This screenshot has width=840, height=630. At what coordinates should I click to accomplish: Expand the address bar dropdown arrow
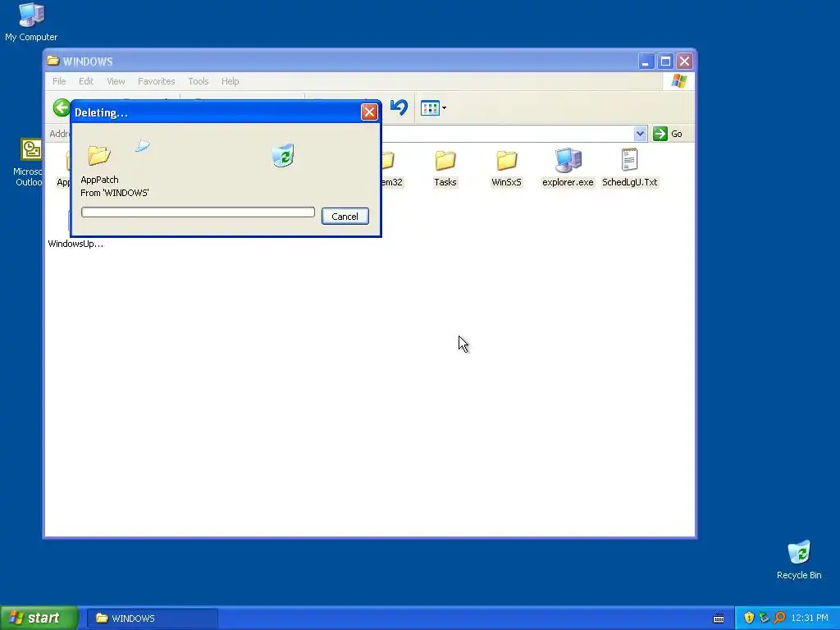[640, 134]
